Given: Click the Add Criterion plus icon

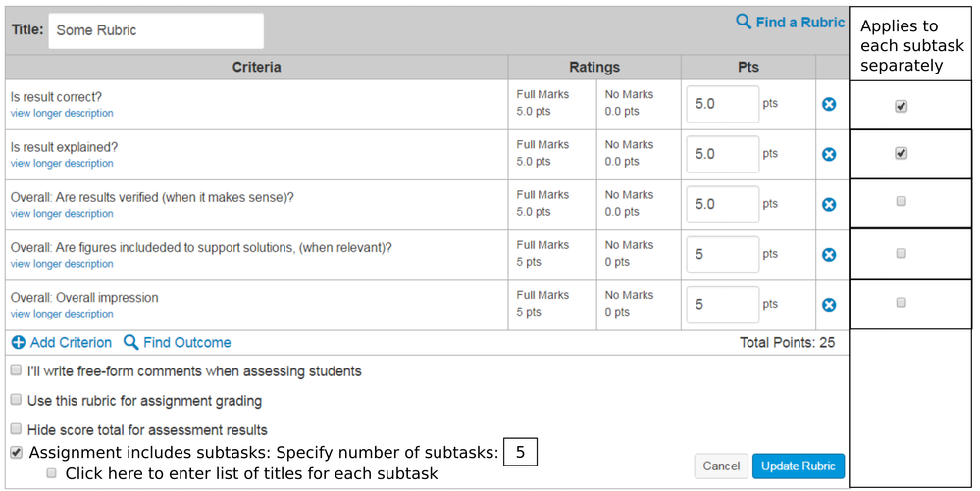Looking at the screenshot, I should click(19, 343).
